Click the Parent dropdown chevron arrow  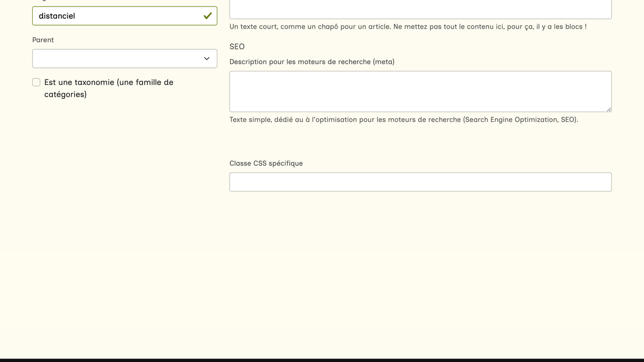(207, 59)
